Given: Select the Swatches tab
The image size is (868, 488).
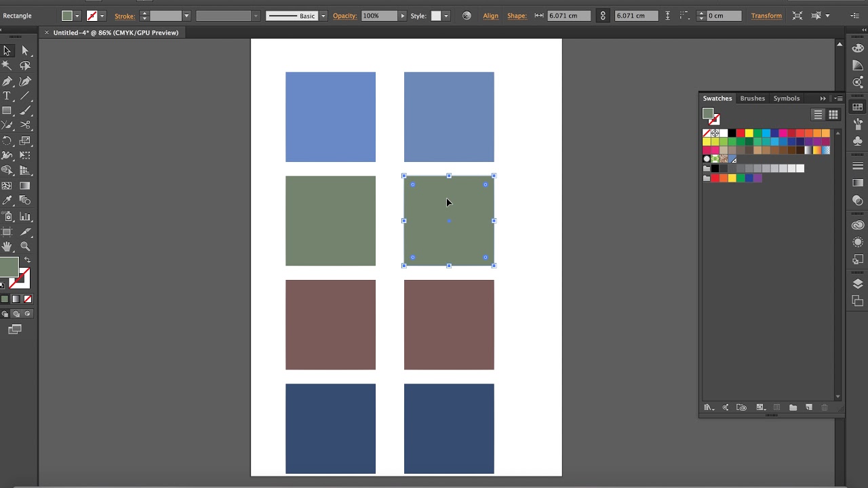Looking at the screenshot, I should [x=717, y=98].
